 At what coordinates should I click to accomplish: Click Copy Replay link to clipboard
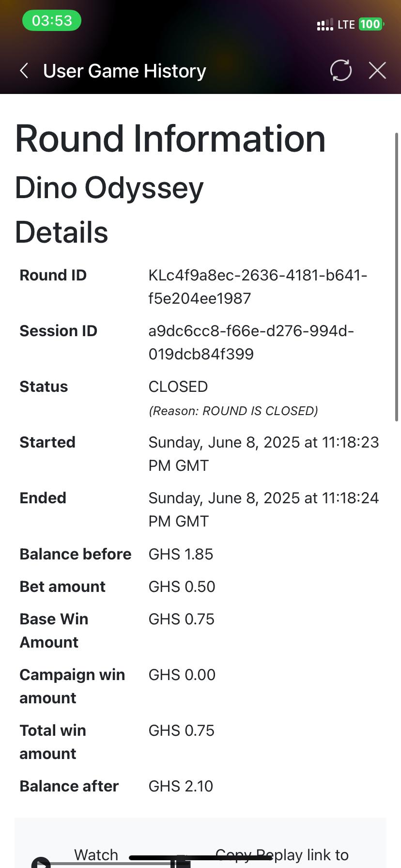pyautogui.click(x=282, y=855)
